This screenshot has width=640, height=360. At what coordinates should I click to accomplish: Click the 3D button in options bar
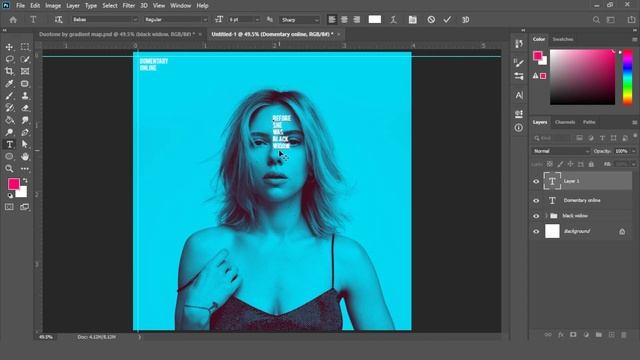(x=465, y=20)
